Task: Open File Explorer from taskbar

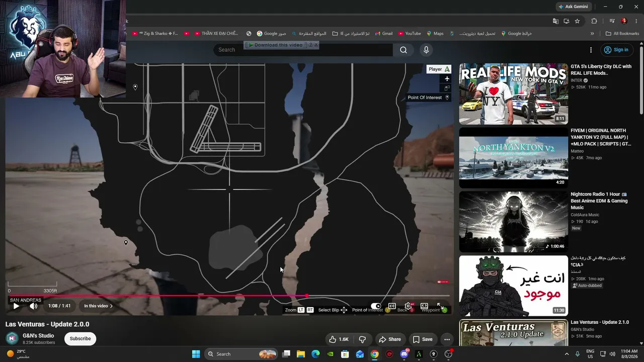Action: point(301,354)
